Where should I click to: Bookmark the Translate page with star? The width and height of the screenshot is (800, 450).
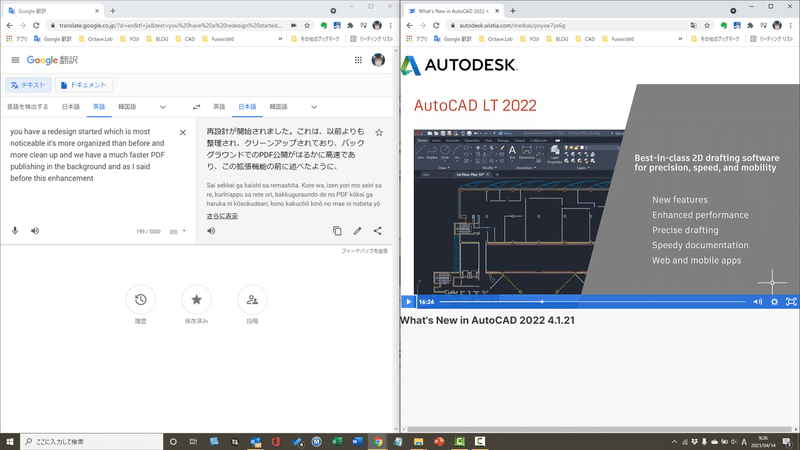307,26
